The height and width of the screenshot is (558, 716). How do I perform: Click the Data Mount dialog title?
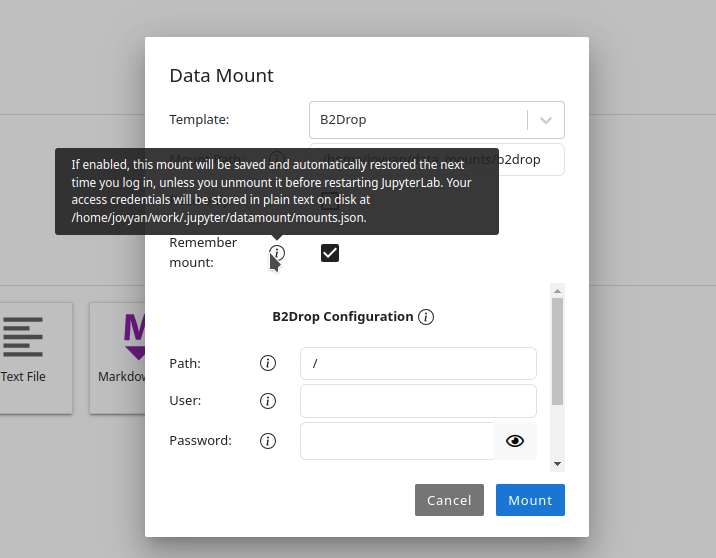tap(221, 75)
